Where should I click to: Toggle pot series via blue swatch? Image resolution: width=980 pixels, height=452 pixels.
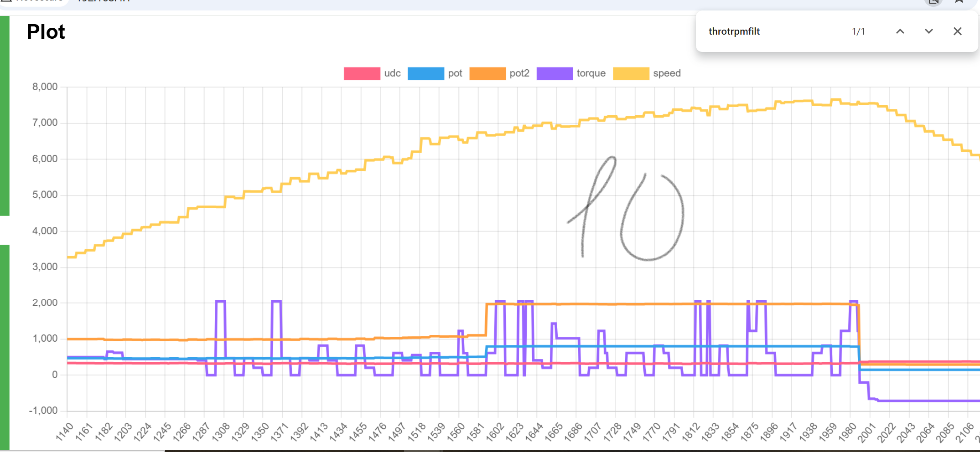point(425,73)
